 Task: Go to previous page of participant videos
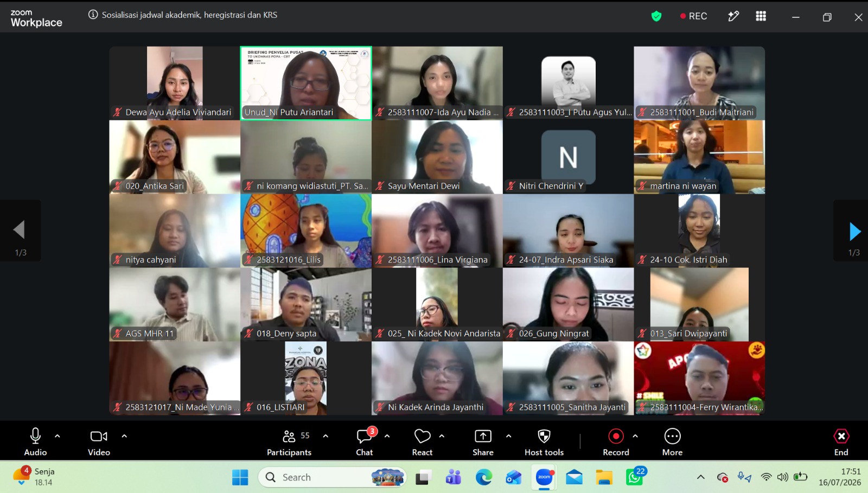20,230
